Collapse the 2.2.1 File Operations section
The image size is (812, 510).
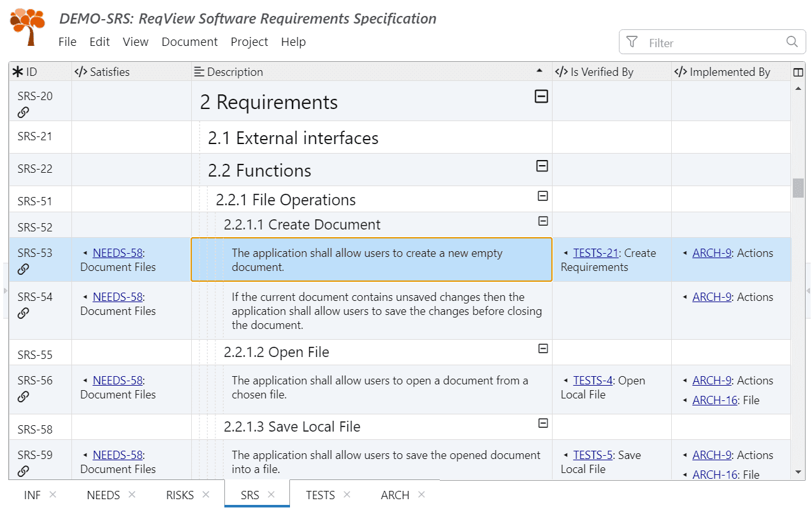[x=542, y=196]
